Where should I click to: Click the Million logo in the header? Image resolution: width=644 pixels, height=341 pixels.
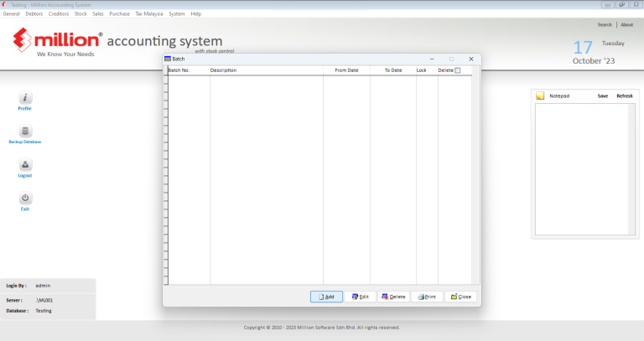tap(58, 40)
